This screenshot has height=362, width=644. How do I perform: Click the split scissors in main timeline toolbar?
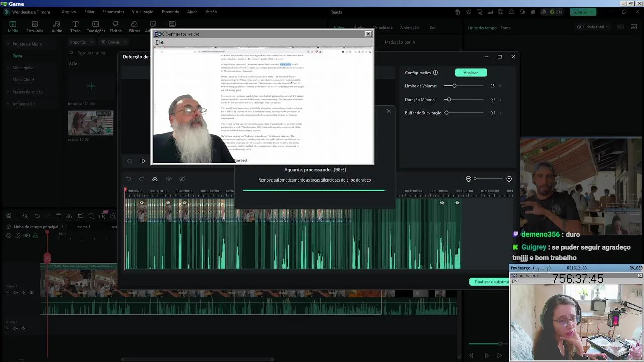(69, 216)
